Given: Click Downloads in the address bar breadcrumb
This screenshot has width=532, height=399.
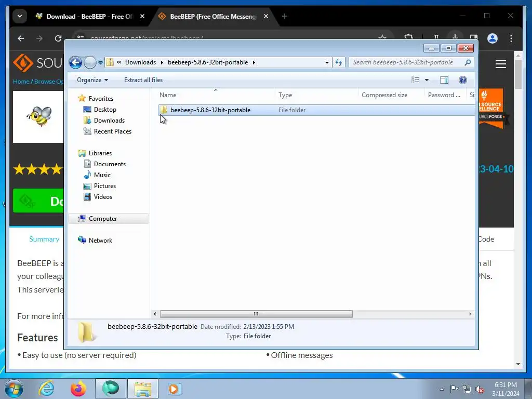Looking at the screenshot, I should pyautogui.click(x=140, y=62).
